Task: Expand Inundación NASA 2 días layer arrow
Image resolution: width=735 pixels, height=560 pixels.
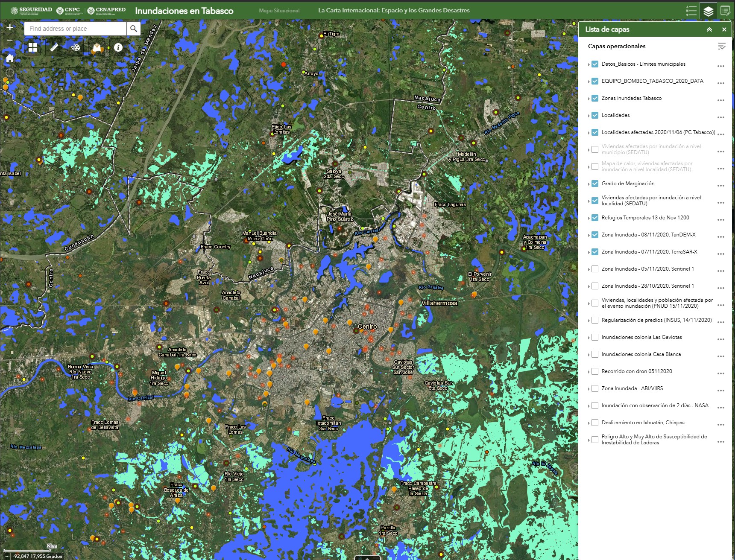Action: tap(589, 406)
